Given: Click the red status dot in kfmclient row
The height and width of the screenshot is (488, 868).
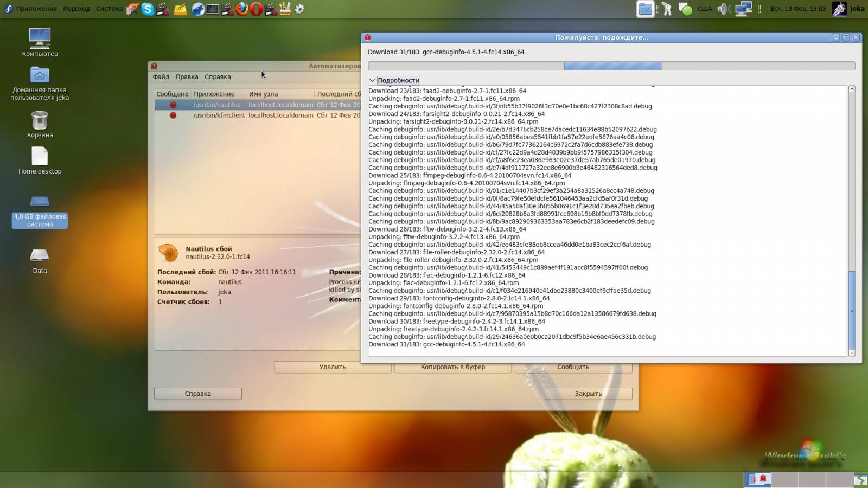Looking at the screenshot, I should pyautogui.click(x=173, y=115).
